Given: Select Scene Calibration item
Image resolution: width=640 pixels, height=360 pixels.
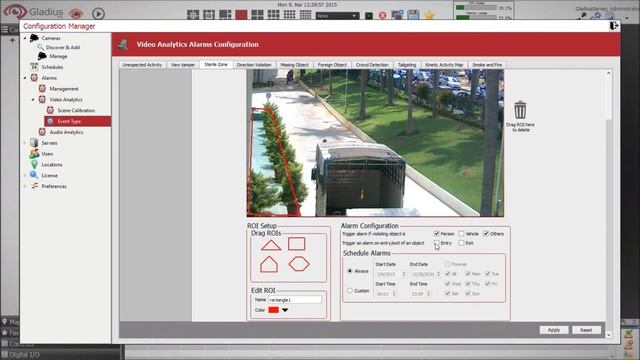Looking at the screenshot, I should coord(76,110).
